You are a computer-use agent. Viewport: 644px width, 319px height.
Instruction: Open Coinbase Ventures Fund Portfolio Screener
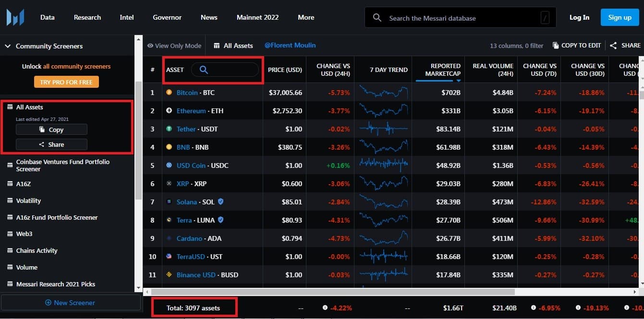[63, 165]
